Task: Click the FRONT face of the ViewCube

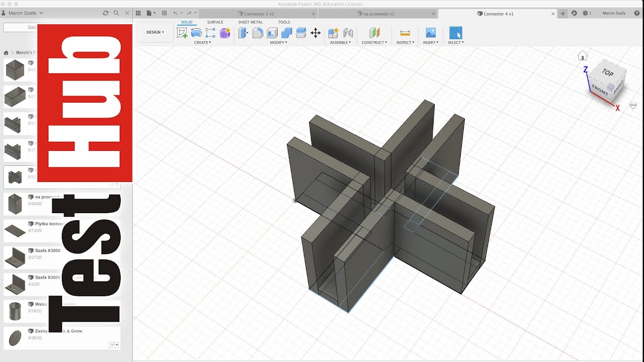Action: pyautogui.click(x=600, y=89)
